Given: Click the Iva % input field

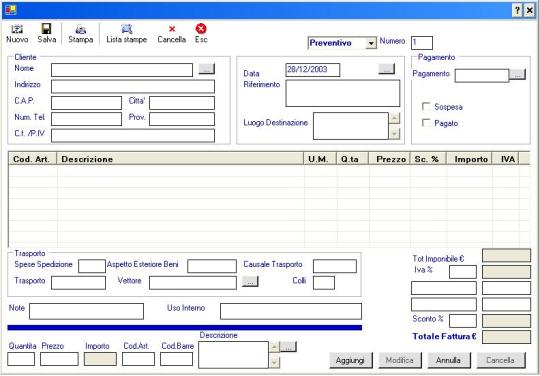Looking at the screenshot, I should pos(463,272).
